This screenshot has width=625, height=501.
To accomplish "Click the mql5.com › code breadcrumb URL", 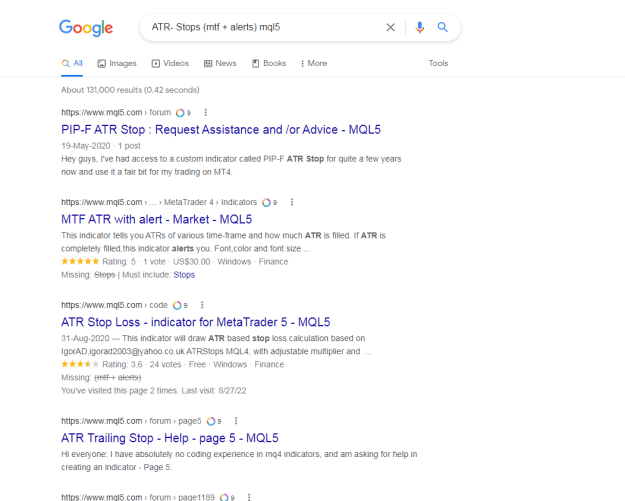I will 114,305.
